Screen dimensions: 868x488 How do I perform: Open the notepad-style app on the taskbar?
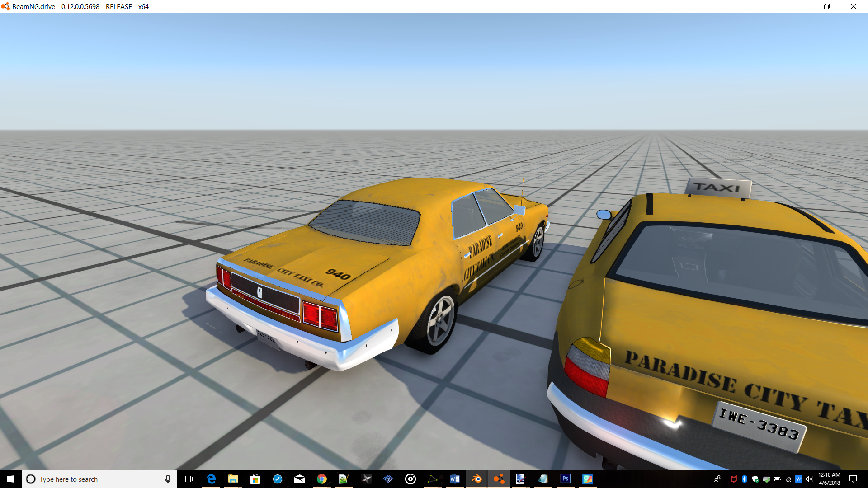[543, 479]
